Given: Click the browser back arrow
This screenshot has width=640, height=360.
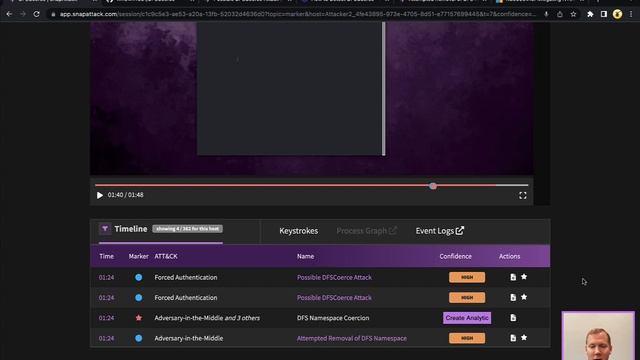Looking at the screenshot, I should click(x=9, y=14).
